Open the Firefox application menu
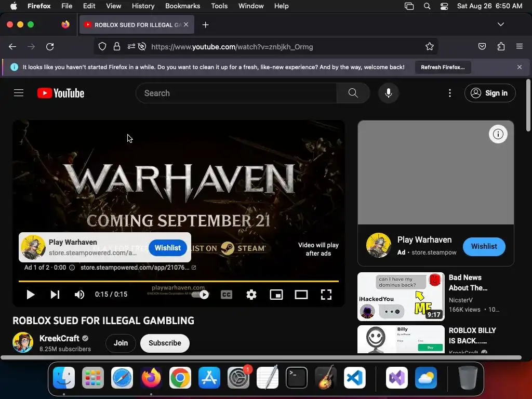532x399 pixels. point(519,46)
